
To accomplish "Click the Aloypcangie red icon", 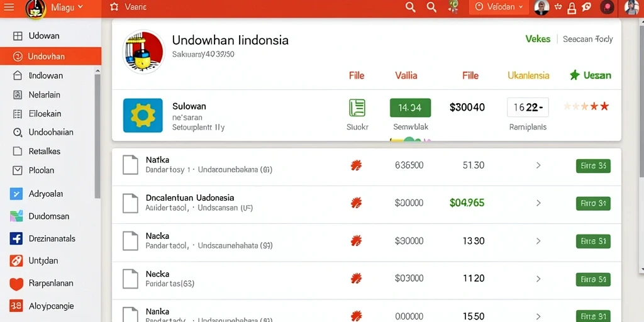I will (x=16, y=306).
